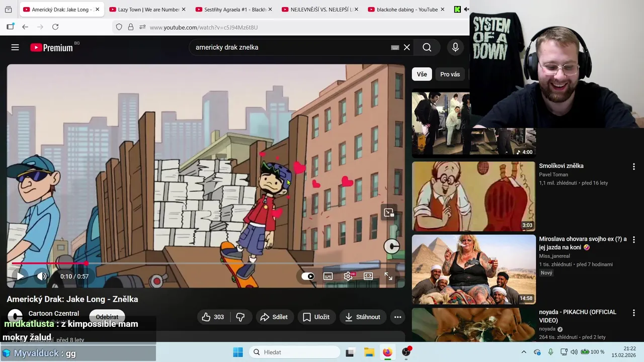The image size is (644, 362).
Task: Click the site security padlock icon
Action: (131, 27)
